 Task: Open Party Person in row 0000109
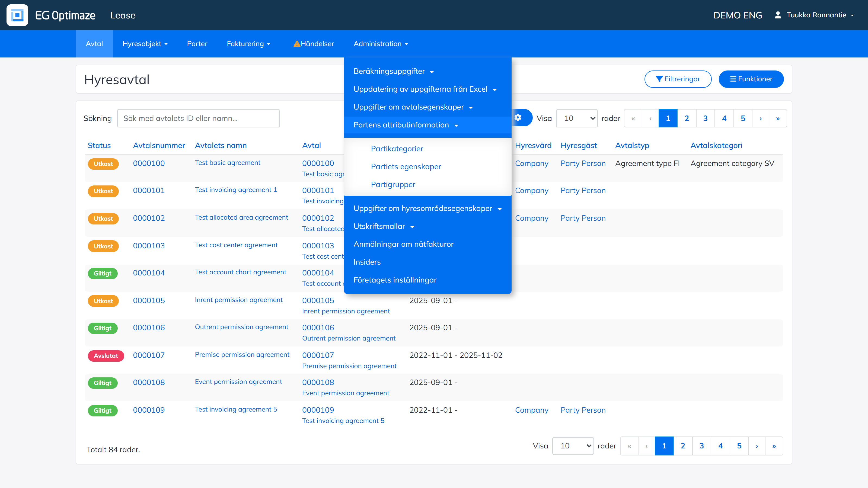[x=583, y=410]
